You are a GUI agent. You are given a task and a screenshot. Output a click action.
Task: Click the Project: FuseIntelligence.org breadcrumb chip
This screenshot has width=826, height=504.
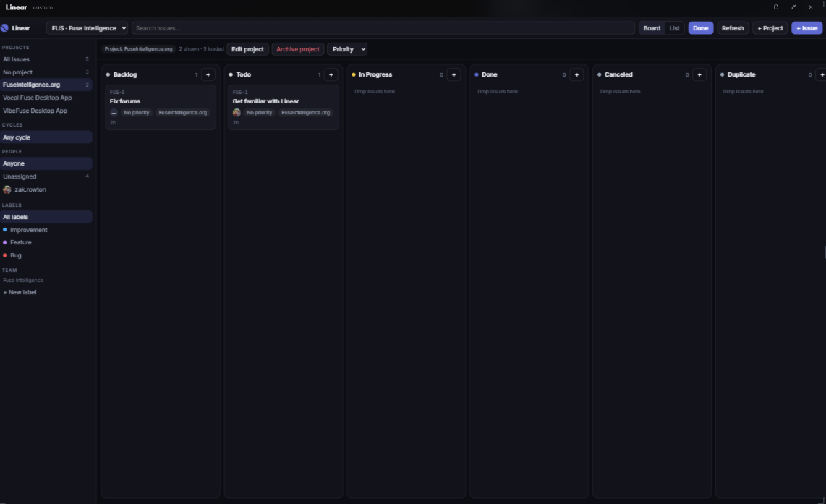tap(139, 49)
